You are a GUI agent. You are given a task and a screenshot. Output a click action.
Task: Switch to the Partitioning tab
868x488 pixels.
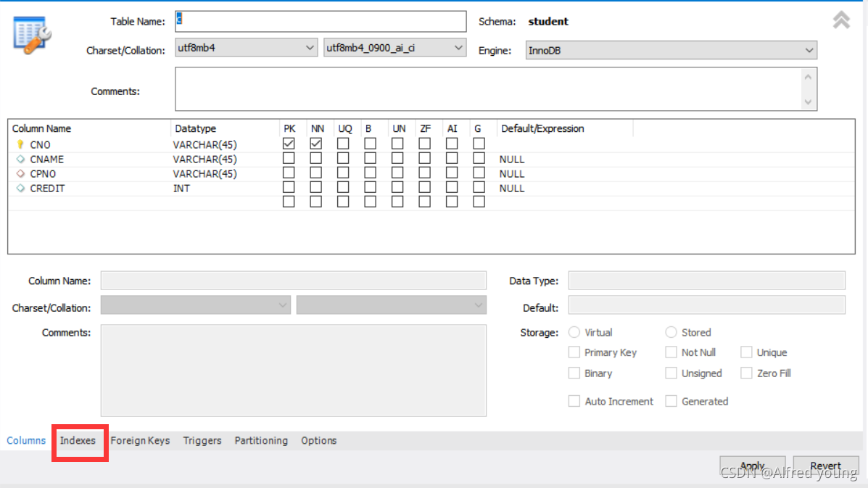point(261,440)
